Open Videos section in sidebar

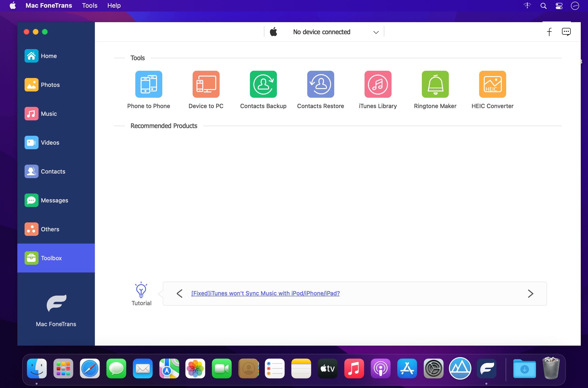(x=56, y=142)
